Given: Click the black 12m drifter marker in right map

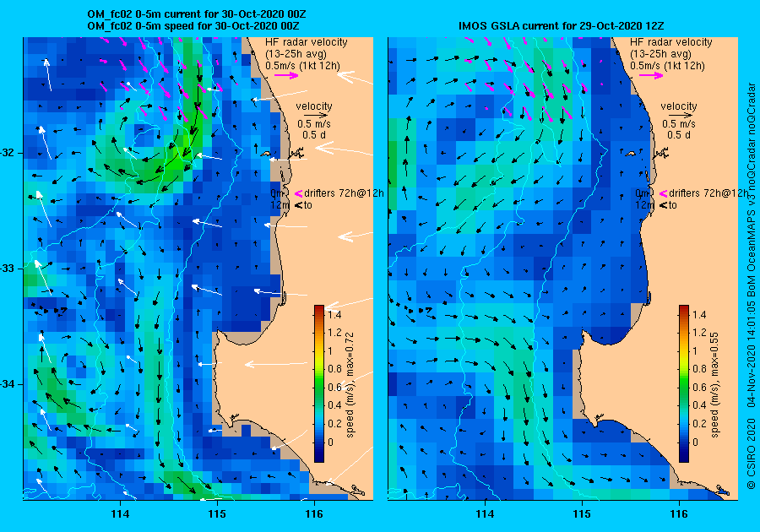Looking at the screenshot, I should (664, 205).
